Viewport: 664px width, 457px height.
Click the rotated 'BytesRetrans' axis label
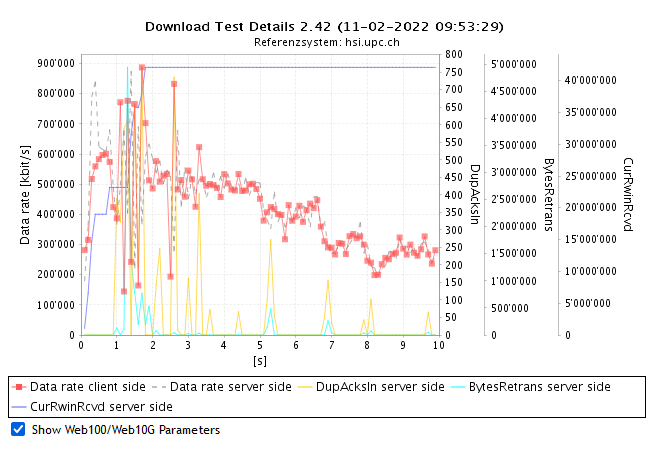pos(548,195)
